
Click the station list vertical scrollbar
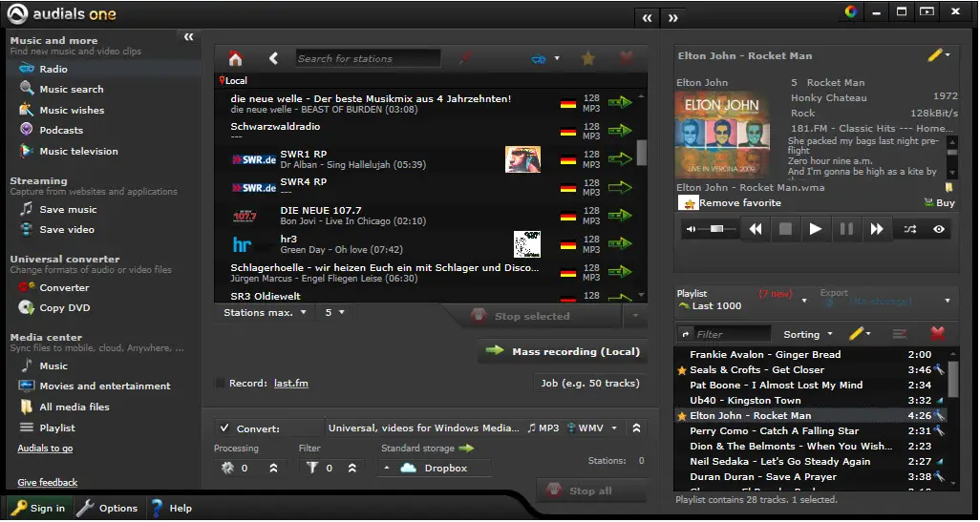[x=641, y=153]
